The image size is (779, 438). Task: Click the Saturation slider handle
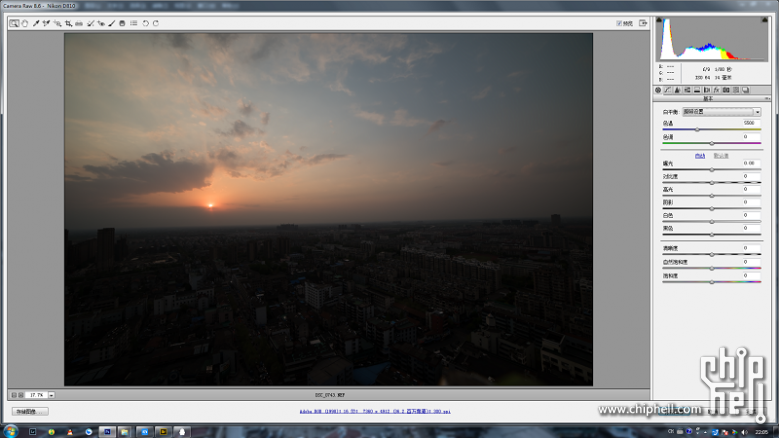coord(711,282)
